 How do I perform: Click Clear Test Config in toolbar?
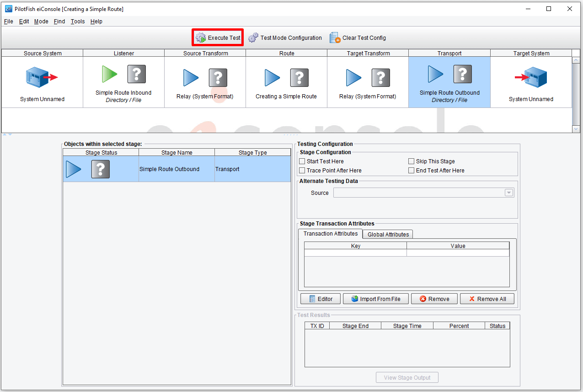(358, 38)
